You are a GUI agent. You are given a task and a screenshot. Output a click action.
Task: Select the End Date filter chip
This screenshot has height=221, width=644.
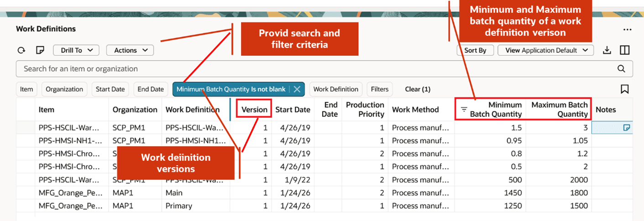point(151,89)
